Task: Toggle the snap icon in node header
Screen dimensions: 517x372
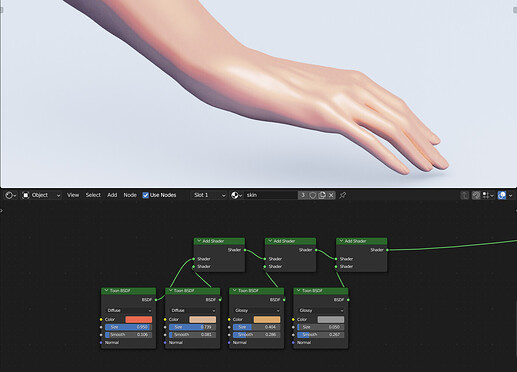Action: coord(476,195)
